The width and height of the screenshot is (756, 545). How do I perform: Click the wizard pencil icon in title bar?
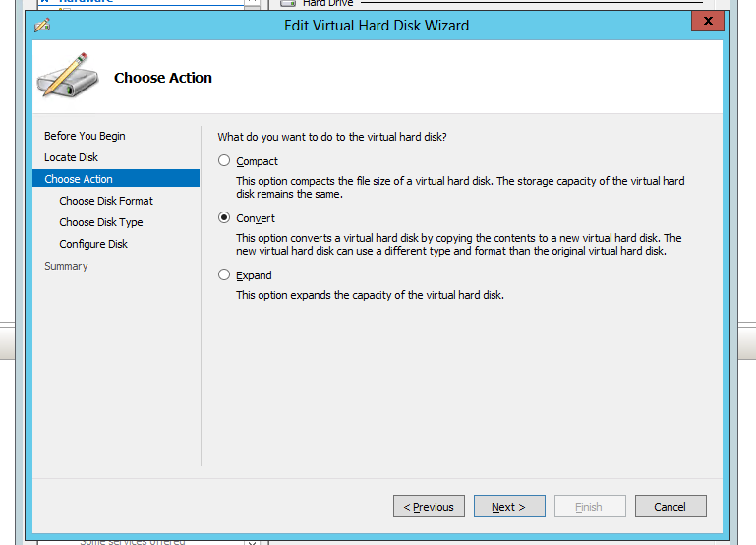[x=42, y=26]
